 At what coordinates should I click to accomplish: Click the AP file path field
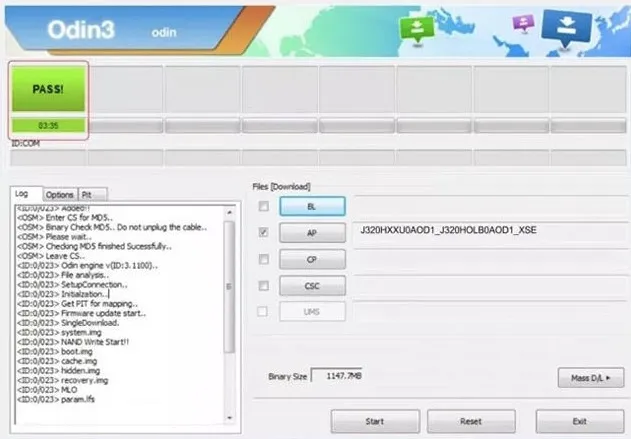[491, 233]
